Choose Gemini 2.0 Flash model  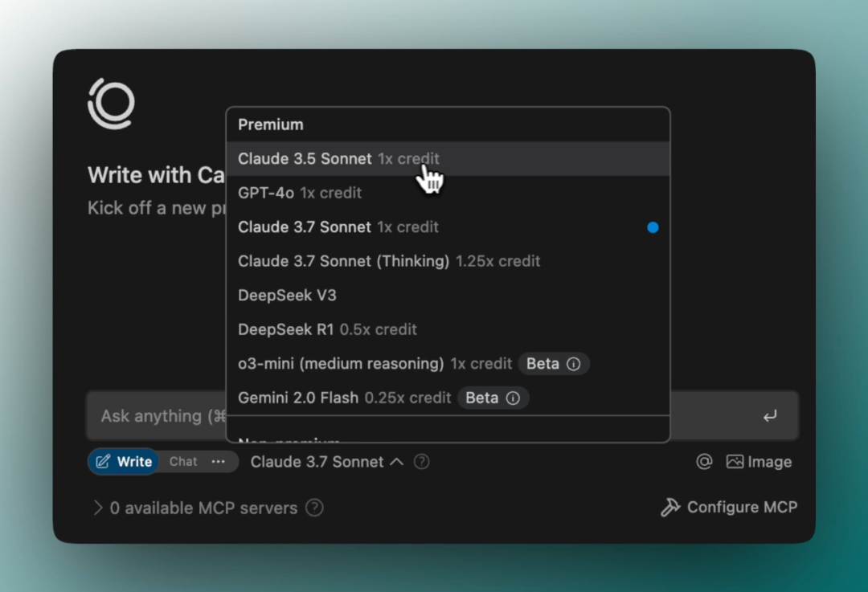click(x=298, y=398)
